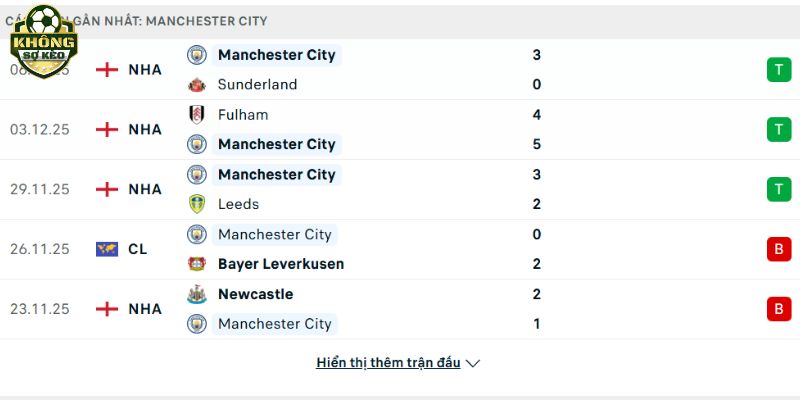Open the Fulham team name link

coord(243,115)
